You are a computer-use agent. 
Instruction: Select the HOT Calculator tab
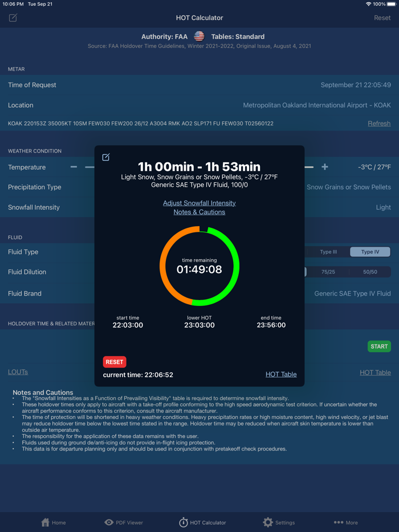202,522
